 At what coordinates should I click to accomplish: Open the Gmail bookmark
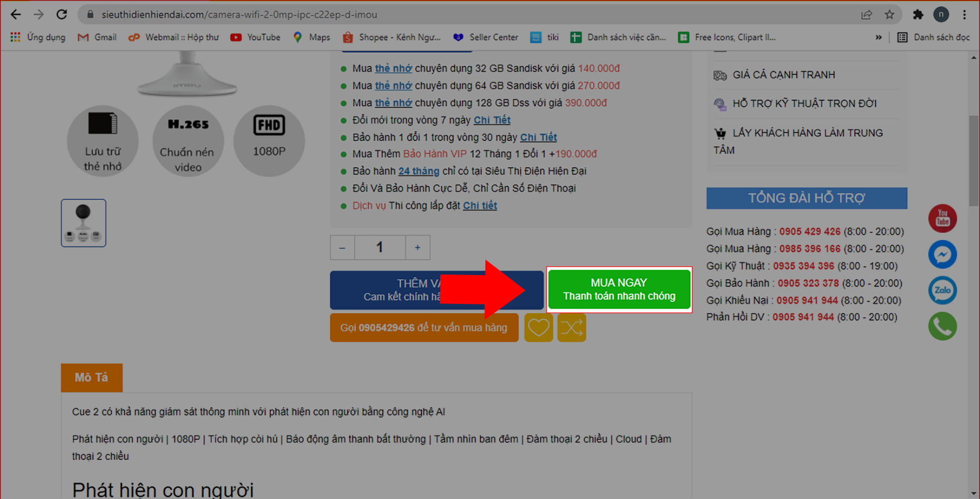tap(97, 37)
